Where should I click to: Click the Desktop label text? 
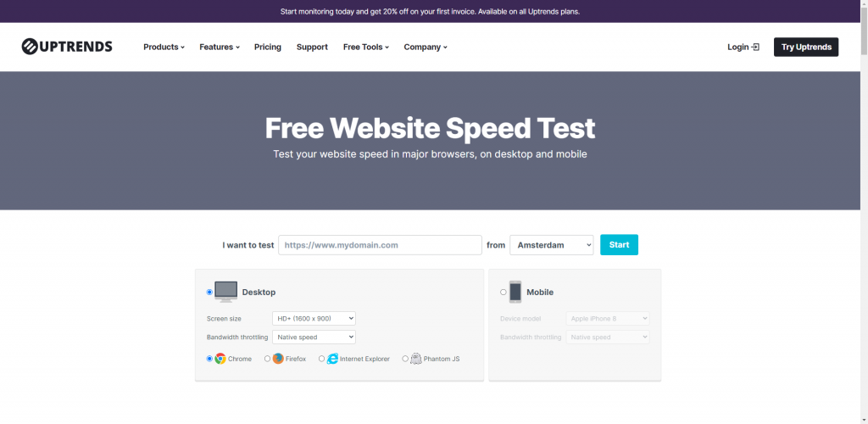point(259,293)
